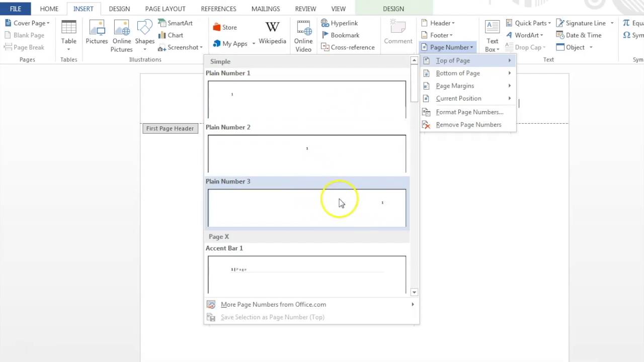The image size is (644, 362).
Task: Open the FILE tab
Action: click(x=15, y=9)
